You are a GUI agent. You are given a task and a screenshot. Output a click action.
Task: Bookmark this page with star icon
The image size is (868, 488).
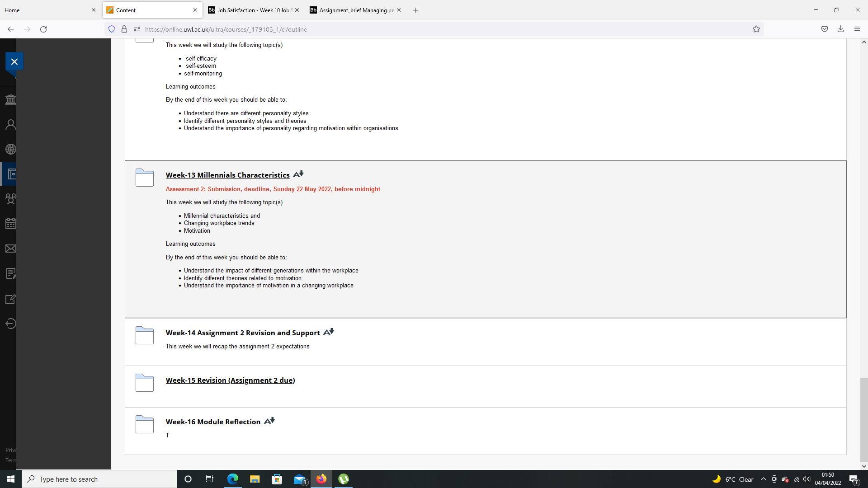pyautogui.click(x=756, y=29)
